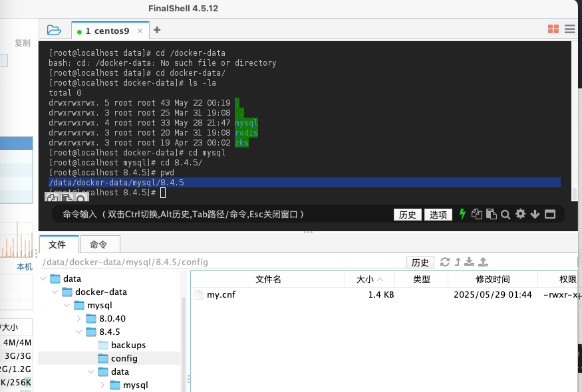Collapse the data root folder
The height and width of the screenshot is (392, 582).
point(43,278)
